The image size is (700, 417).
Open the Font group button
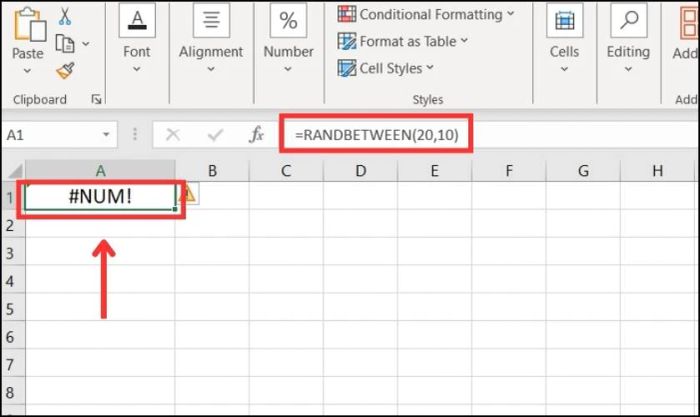[x=137, y=21]
